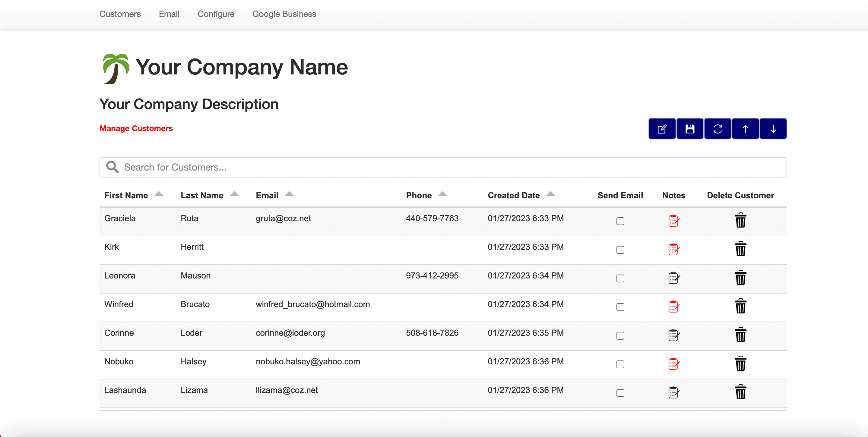Click the down arrow download button

pos(773,129)
